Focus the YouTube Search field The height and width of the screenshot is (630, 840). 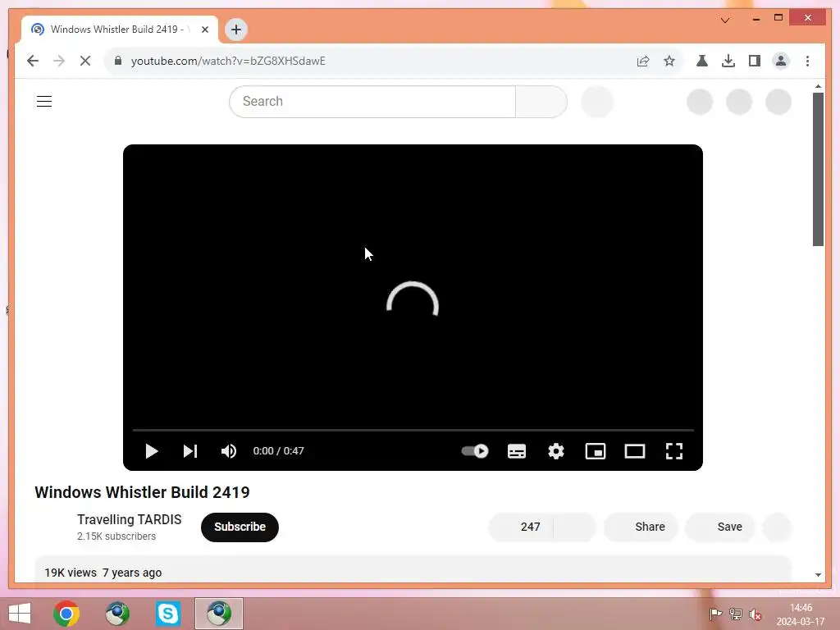click(372, 101)
